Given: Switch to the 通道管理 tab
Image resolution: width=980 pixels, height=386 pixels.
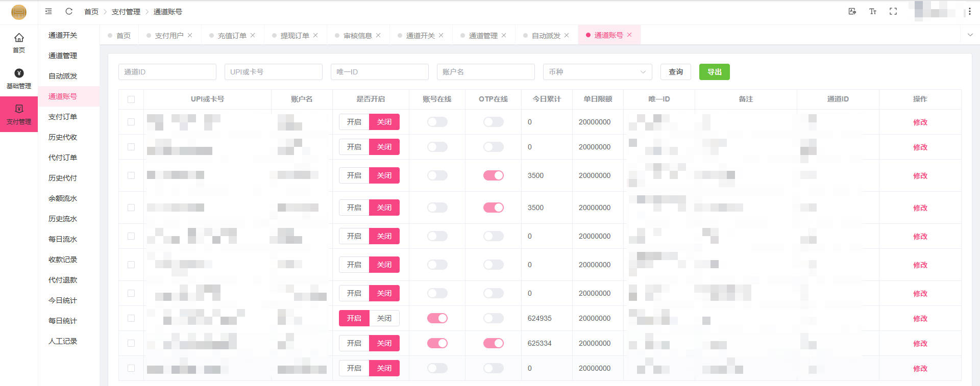Looking at the screenshot, I should pyautogui.click(x=483, y=35).
